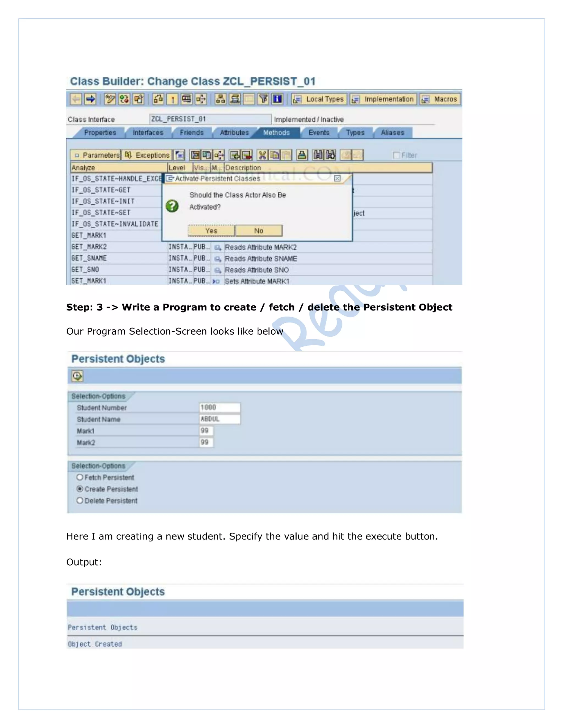Toggle Display/Change mode pencil icon
Image resolution: width=563 pixels, height=728 pixels.
[110, 99]
